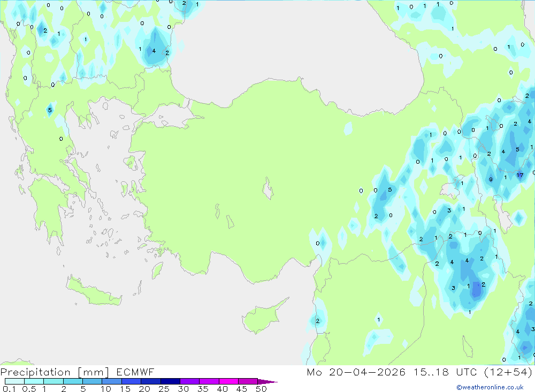
Task: Click the '(12+54)' forecast offset text
Action: (508, 372)
